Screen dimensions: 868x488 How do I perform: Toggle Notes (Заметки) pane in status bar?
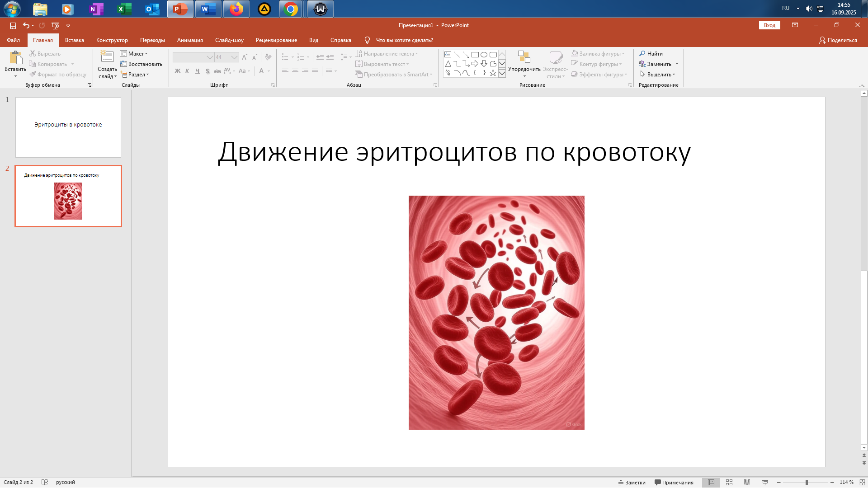tap(632, 483)
